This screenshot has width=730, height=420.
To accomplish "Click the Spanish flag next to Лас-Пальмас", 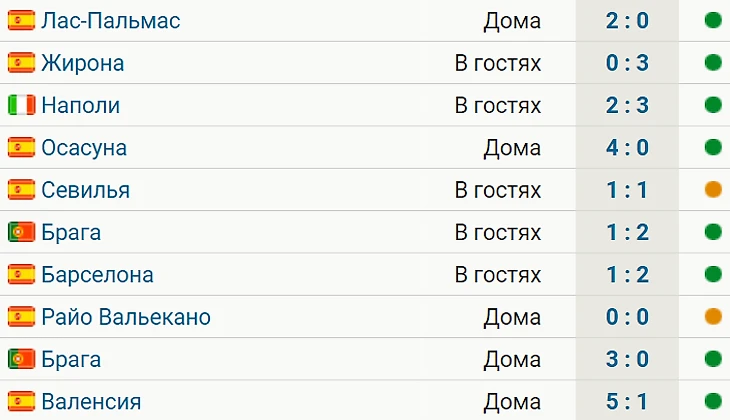I will click(21, 20).
